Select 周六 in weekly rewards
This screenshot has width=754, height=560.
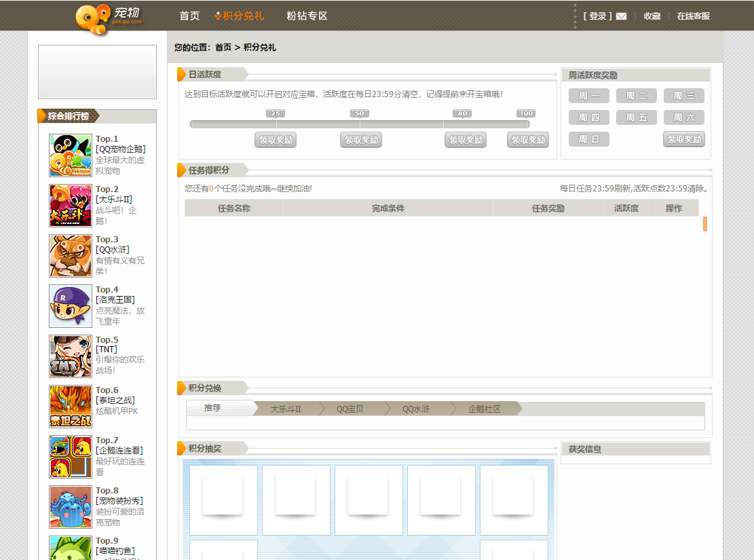point(684,117)
